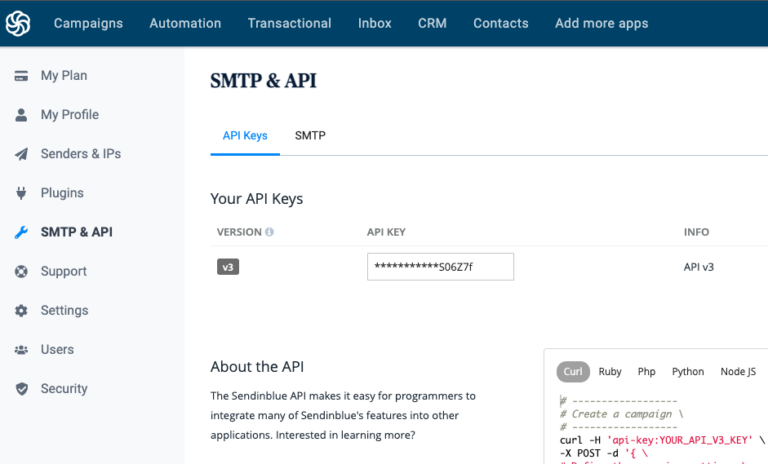
Task: Click the Sendinblue logo icon
Action: point(18,23)
